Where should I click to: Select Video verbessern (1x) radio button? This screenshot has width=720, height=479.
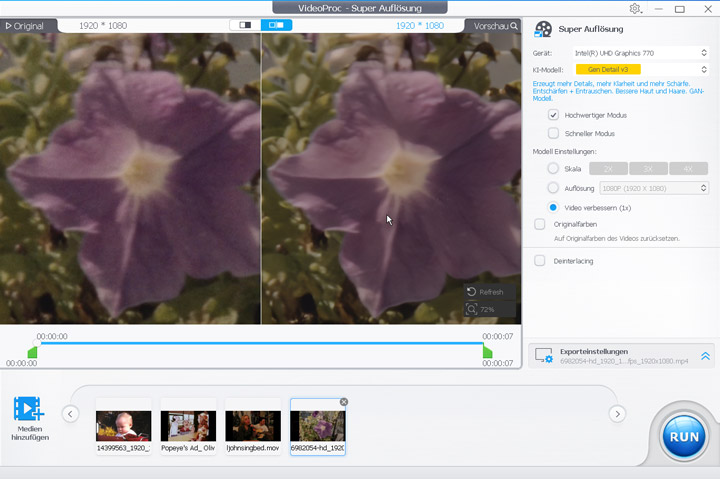pyautogui.click(x=553, y=207)
